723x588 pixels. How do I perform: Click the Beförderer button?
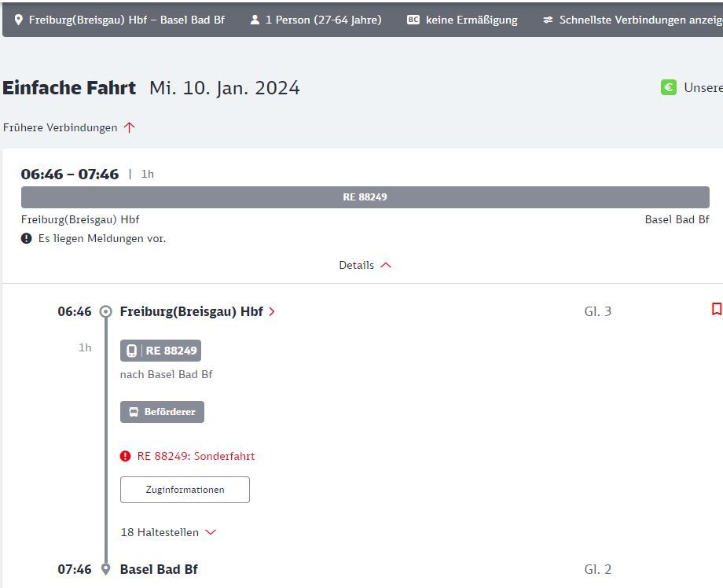pyautogui.click(x=162, y=412)
